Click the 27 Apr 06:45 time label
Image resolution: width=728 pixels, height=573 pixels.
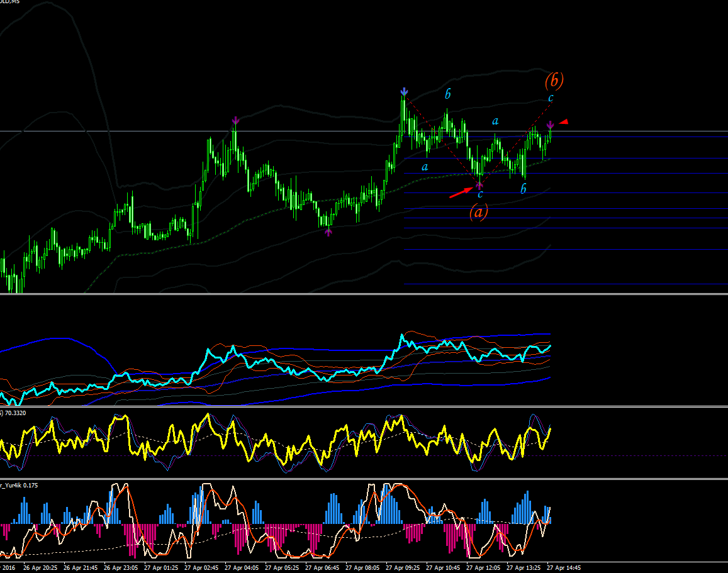(x=322, y=567)
